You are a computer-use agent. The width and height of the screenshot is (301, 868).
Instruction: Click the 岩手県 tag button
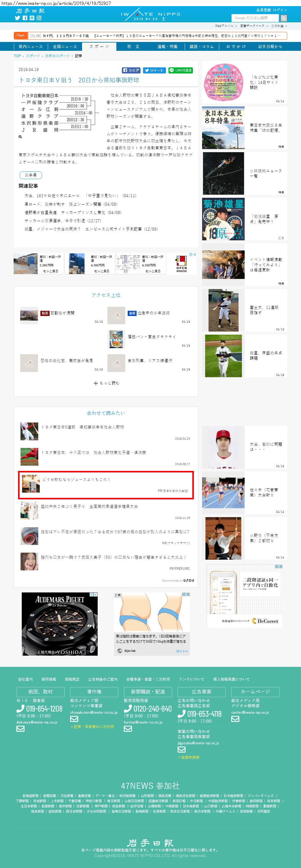[x=31, y=175]
